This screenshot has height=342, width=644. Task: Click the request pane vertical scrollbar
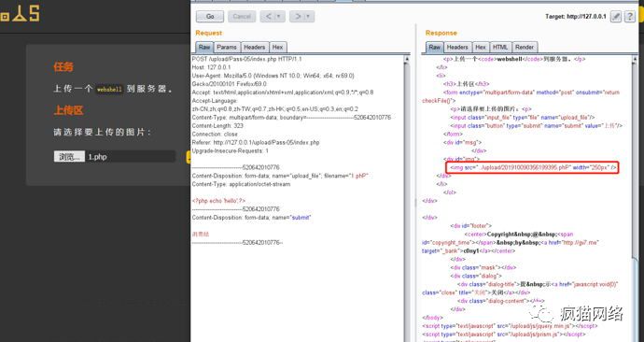[407, 197]
